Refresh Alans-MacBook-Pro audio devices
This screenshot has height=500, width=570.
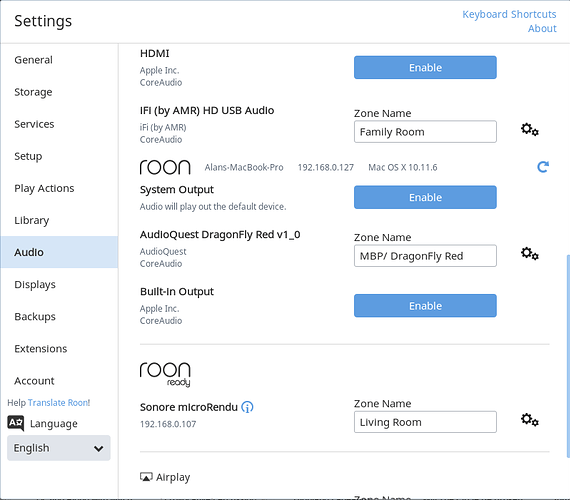[543, 167]
